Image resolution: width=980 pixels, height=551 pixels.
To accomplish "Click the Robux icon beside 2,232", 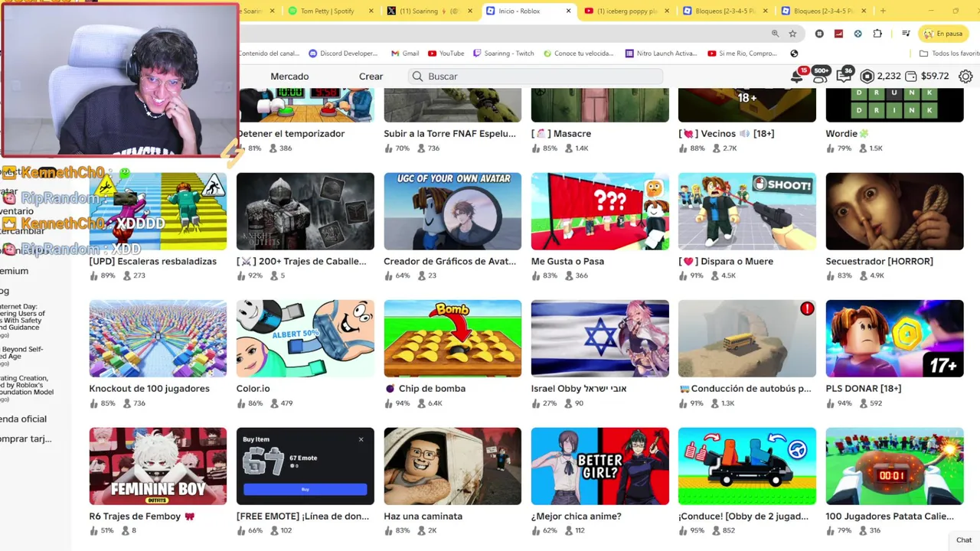I will click(x=867, y=77).
